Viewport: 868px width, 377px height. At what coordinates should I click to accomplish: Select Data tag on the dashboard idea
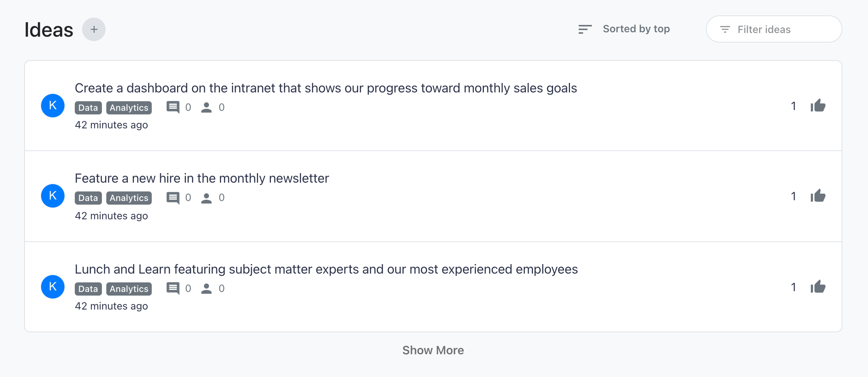(x=88, y=108)
